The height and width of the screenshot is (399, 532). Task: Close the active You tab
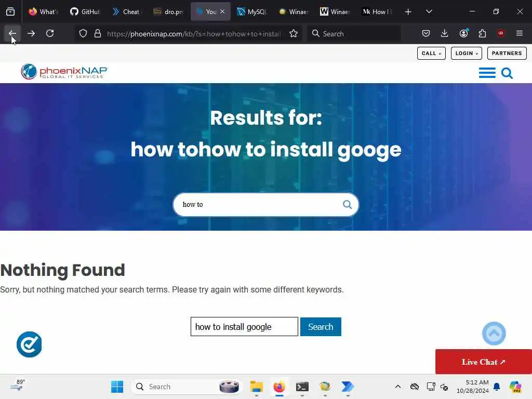click(222, 11)
